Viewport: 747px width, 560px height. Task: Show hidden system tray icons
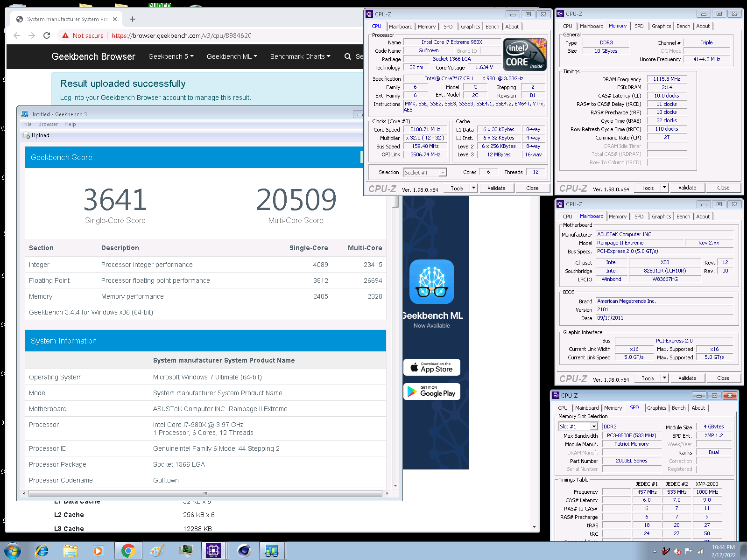(x=655, y=552)
